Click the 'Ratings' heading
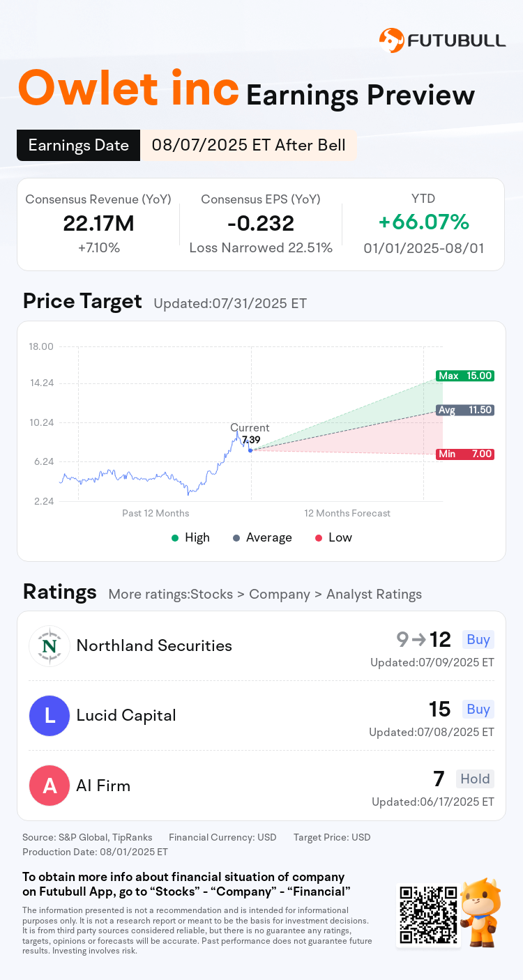Screen dimensions: 523x980 click(x=60, y=592)
